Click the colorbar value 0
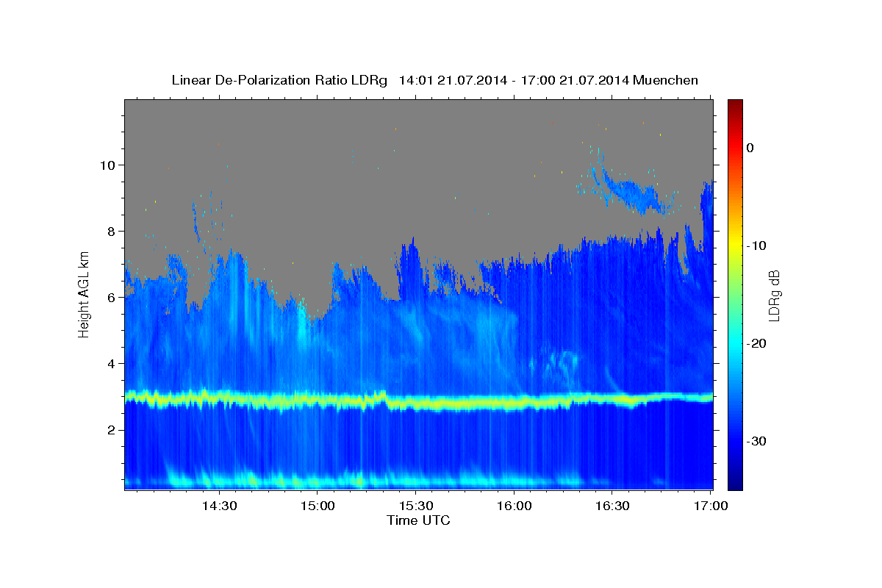882x588 pixels. (x=750, y=148)
